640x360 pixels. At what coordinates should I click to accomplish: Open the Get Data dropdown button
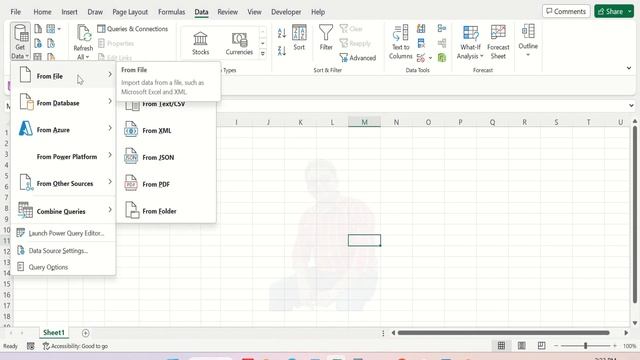(20, 42)
